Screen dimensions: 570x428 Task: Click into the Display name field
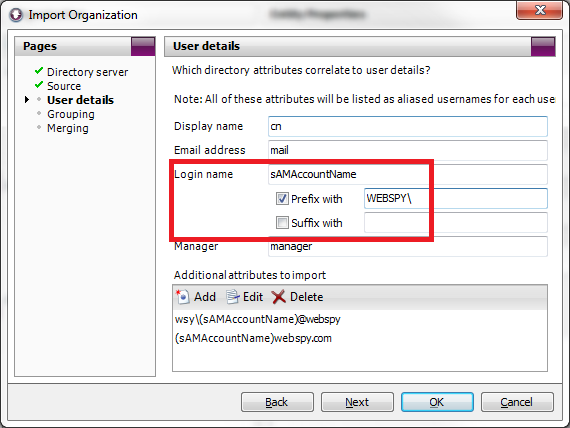[408, 126]
